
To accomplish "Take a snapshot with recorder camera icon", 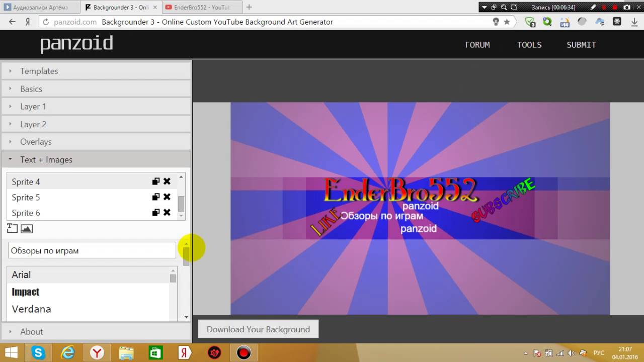I will pyautogui.click(x=627, y=7).
